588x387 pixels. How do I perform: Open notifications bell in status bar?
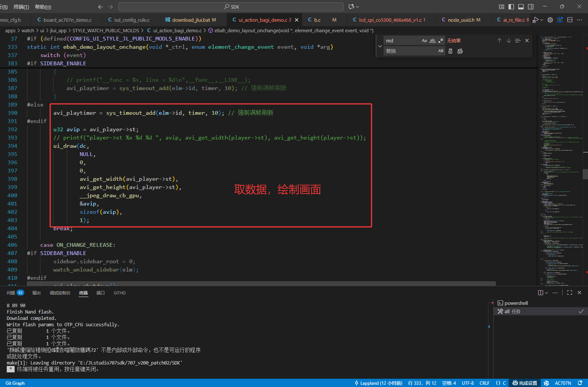coord(580,383)
